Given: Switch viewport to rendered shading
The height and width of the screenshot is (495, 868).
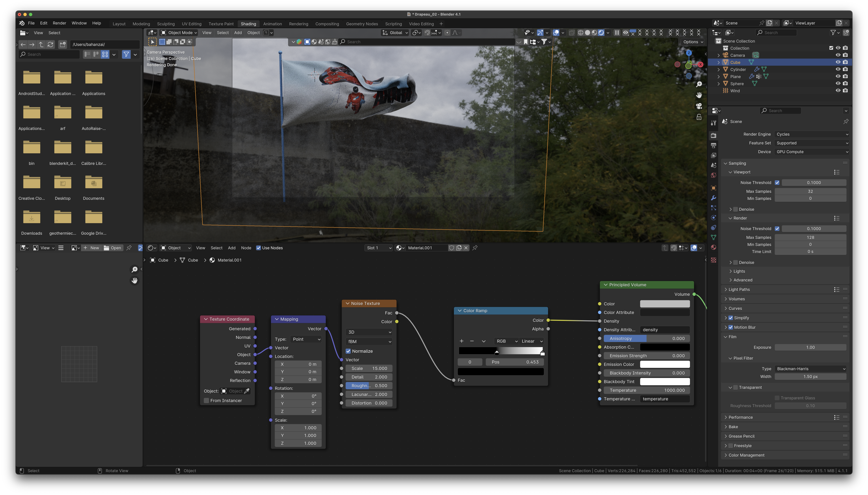Looking at the screenshot, I should pos(601,33).
